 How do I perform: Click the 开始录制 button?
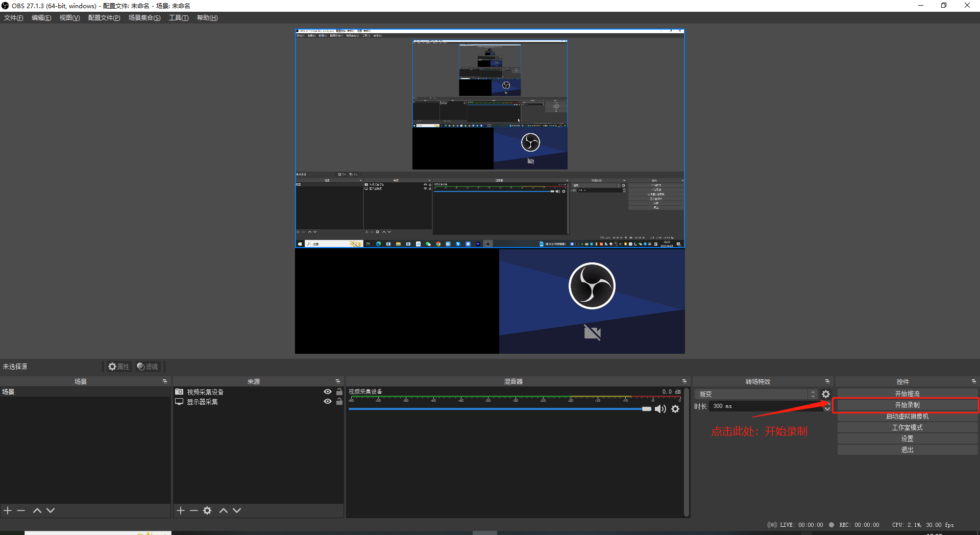(x=907, y=405)
